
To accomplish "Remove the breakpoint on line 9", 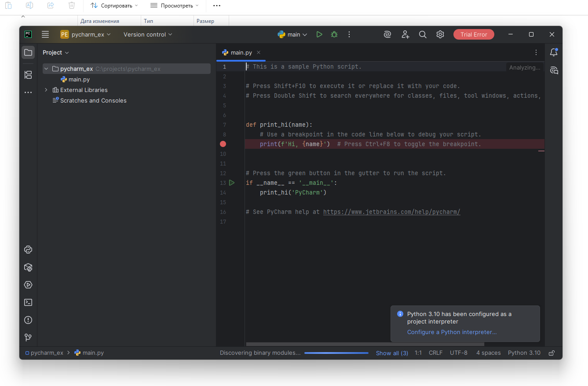I will pyautogui.click(x=223, y=144).
